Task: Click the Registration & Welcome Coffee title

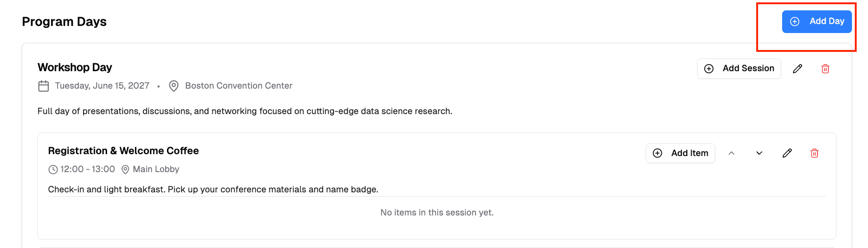Action: click(123, 151)
